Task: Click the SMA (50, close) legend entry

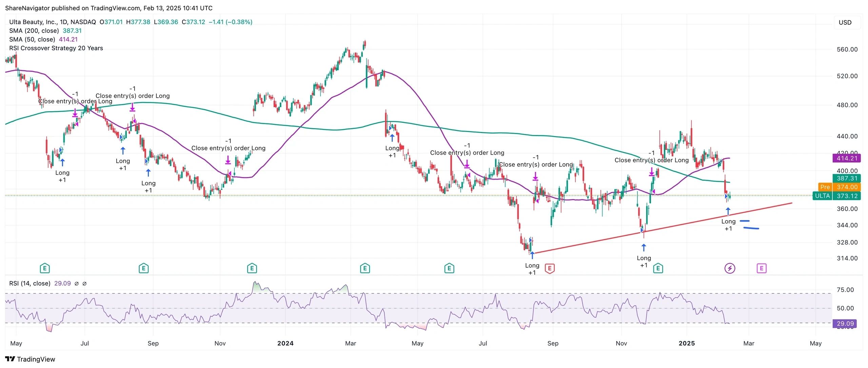Action: [32, 39]
